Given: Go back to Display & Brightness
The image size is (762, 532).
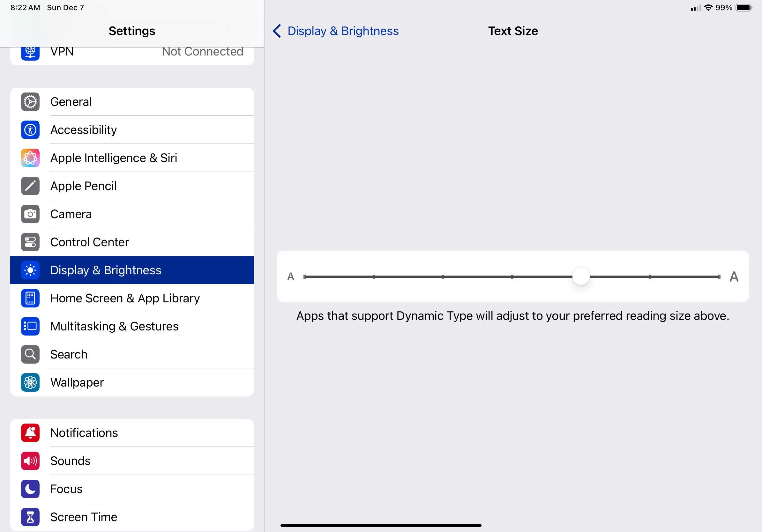Looking at the screenshot, I should [x=342, y=31].
